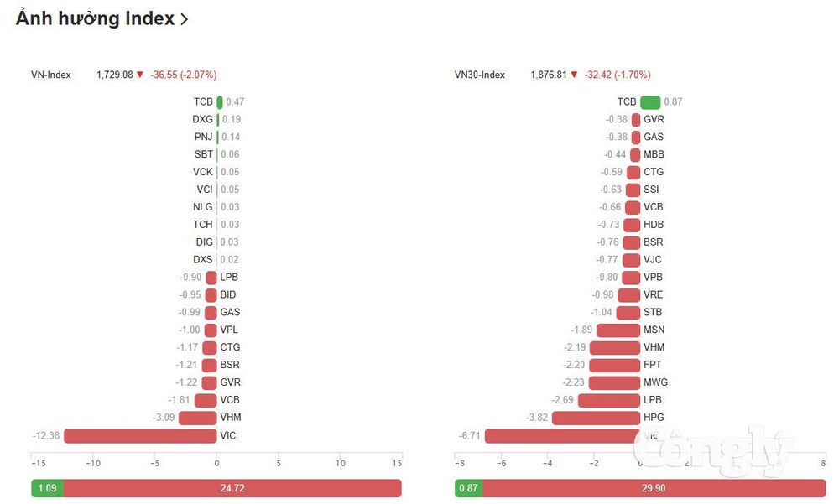Click the FPT ticker label
Screen dimensions: 839x504
click(x=652, y=364)
